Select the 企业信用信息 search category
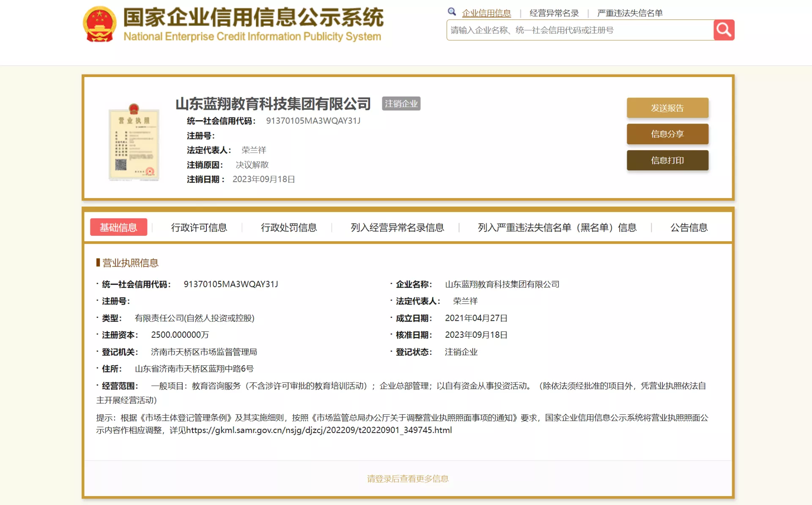This screenshot has width=812, height=505. pyautogui.click(x=486, y=13)
